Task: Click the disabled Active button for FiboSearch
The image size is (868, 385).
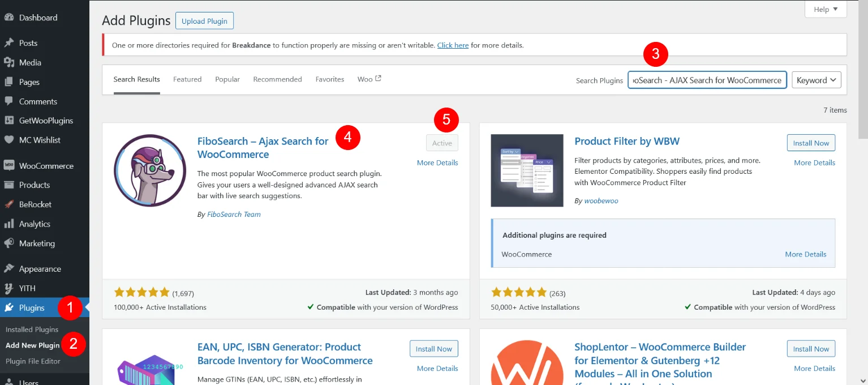Action: [442, 143]
